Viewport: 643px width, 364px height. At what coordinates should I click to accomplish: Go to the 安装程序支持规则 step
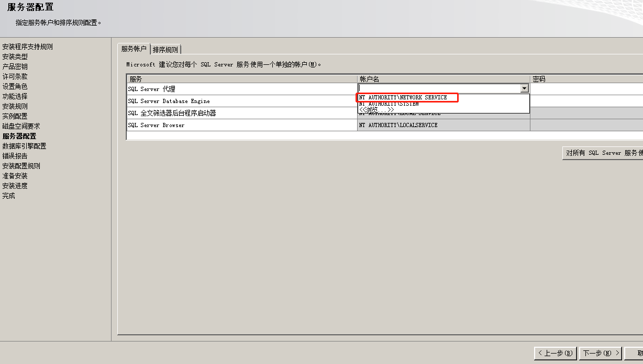pyautogui.click(x=27, y=47)
